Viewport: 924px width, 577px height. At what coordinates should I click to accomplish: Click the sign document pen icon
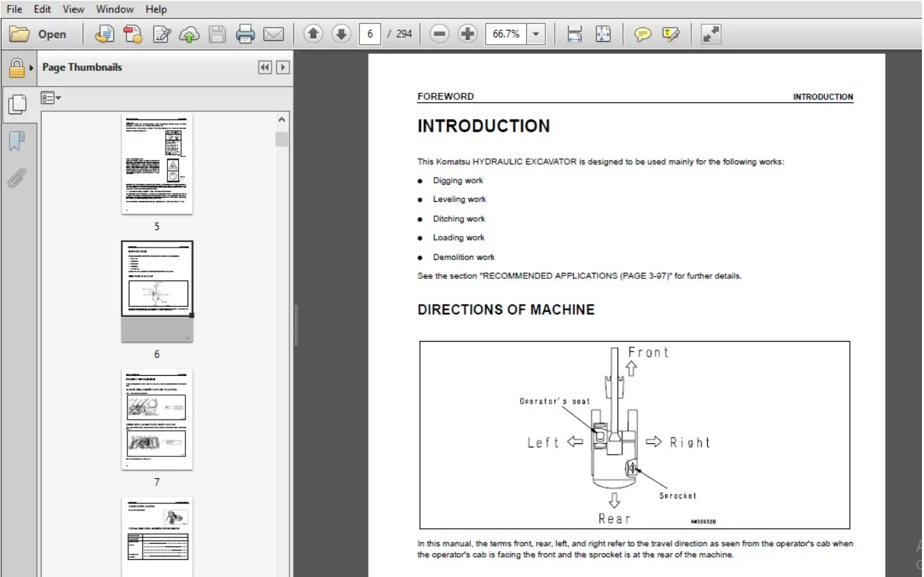[162, 33]
